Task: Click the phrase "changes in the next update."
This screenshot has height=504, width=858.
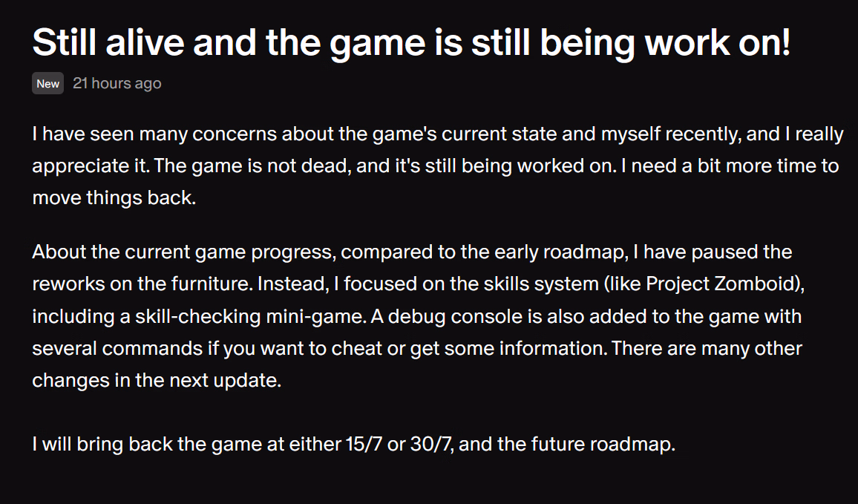Action: 157,380
